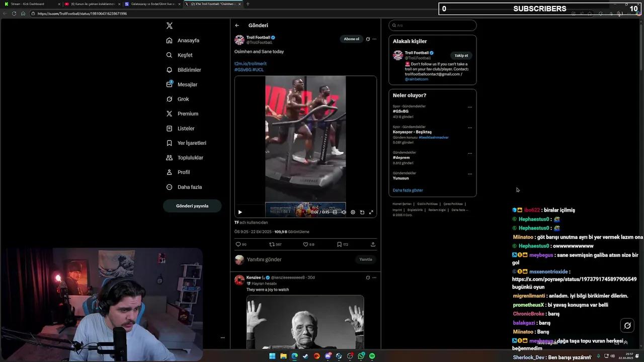Open Topluluklar communities
The width and height of the screenshot is (644, 362).
click(x=185, y=157)
